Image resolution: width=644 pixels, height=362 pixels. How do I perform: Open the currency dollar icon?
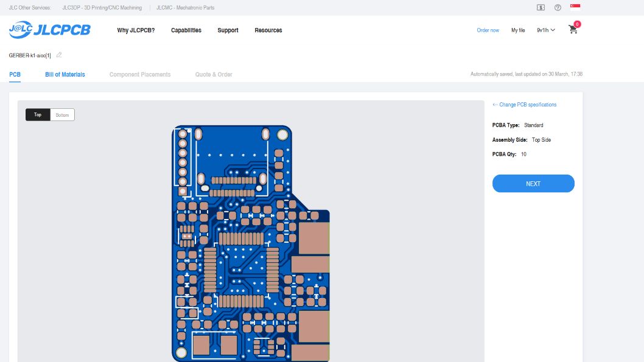(x=541, y=7)
